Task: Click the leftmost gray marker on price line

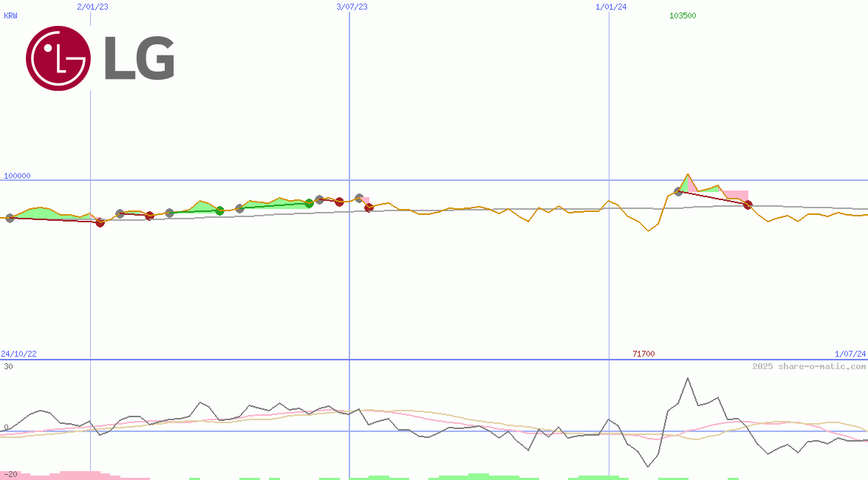Action: click(10, 218)
